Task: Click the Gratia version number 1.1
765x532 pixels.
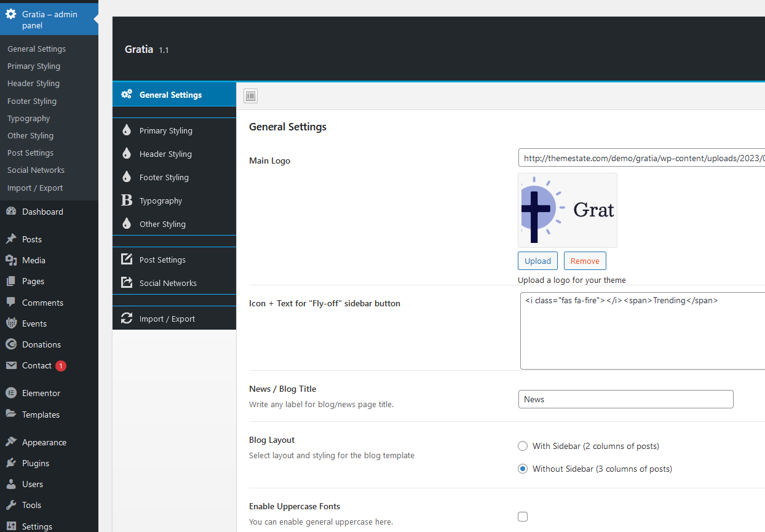Action: tap(164, 50)
